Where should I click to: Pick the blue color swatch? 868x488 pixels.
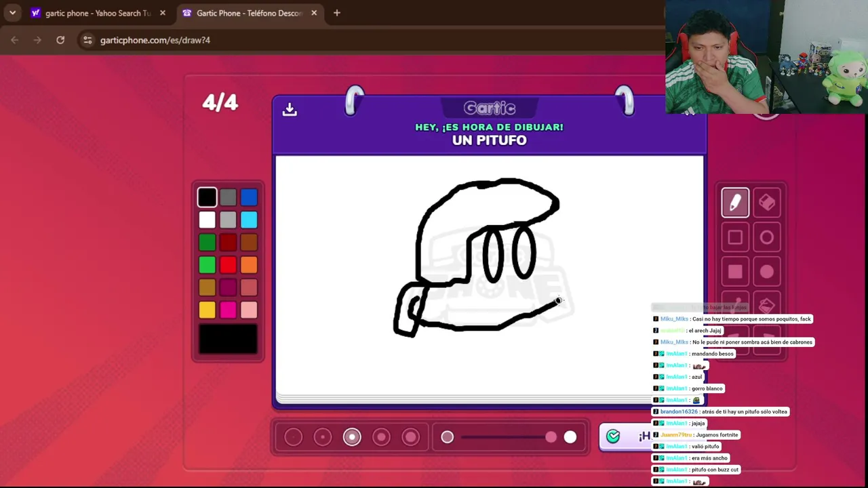pyautogui.click(x=249, y=197)
